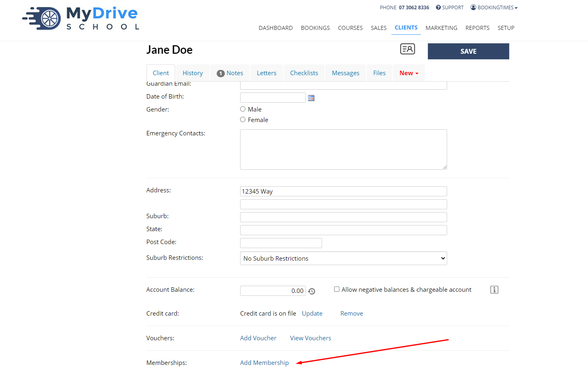588x375 pixels.
Task: Enable allow negative balances checkbox
Action: (337, 289)
